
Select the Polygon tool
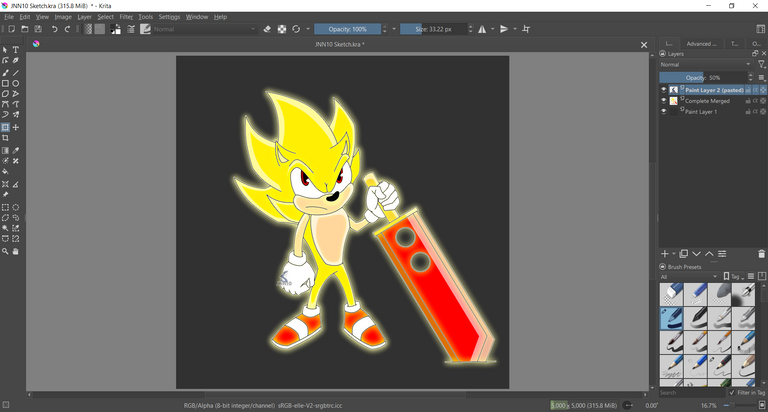[5, 94]
